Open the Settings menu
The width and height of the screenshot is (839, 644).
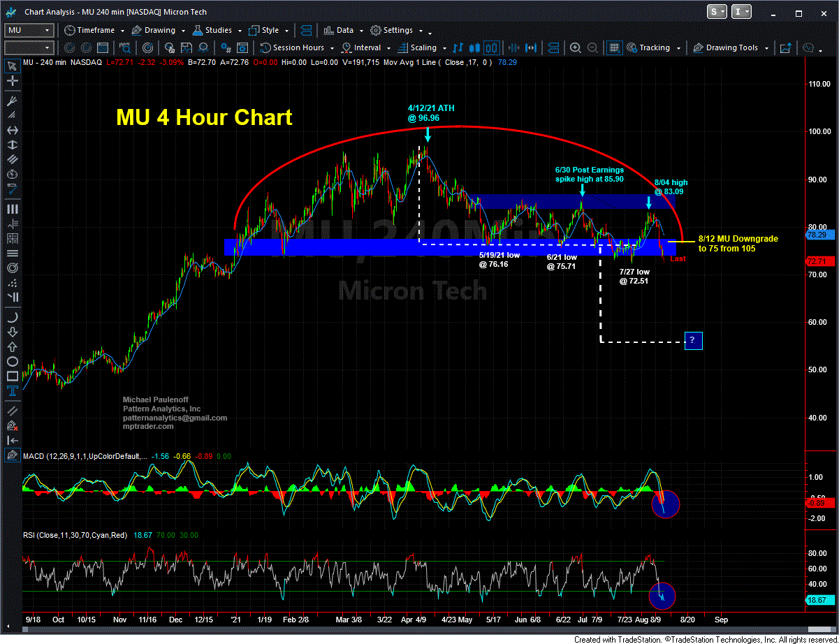[397, 31]
